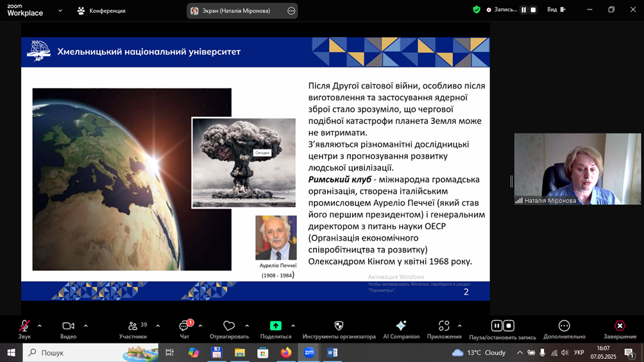Switch УКР keyboard language indicator
Image resolution: width=644 pixels, height=362 pixels.
pyautogui.click(x=579, y=352)
